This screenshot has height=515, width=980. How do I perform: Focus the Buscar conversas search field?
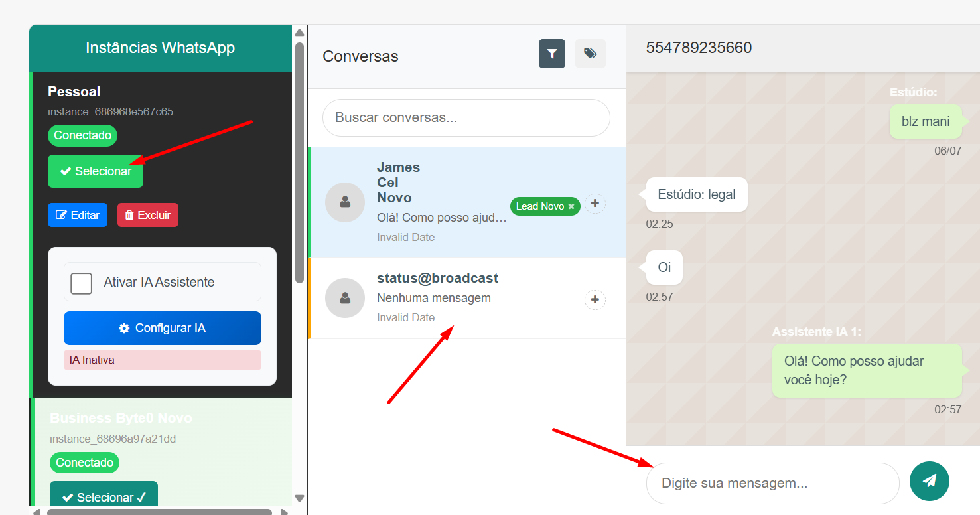(x=466, y=118)
